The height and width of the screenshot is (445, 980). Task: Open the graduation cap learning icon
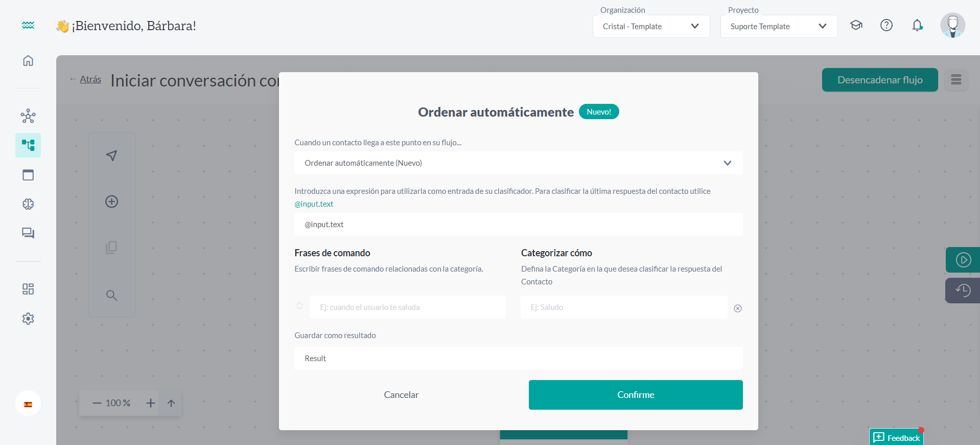click(856, 26)
